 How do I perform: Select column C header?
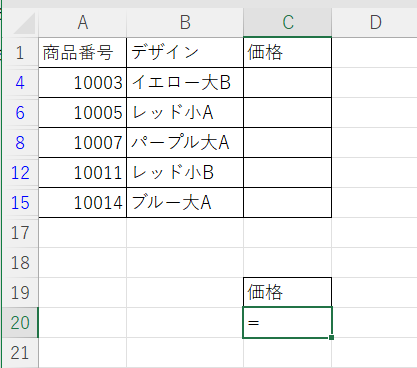(x=288, y=23)
